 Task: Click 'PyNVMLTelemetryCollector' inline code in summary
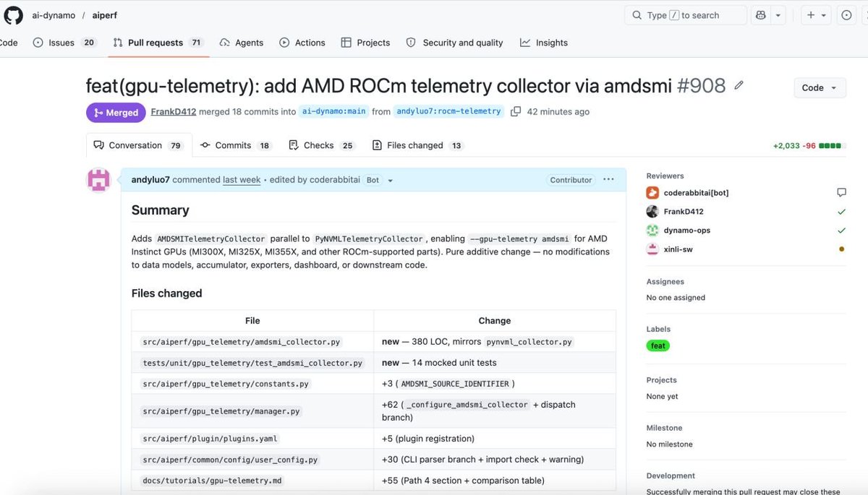[x=369, y=239]
